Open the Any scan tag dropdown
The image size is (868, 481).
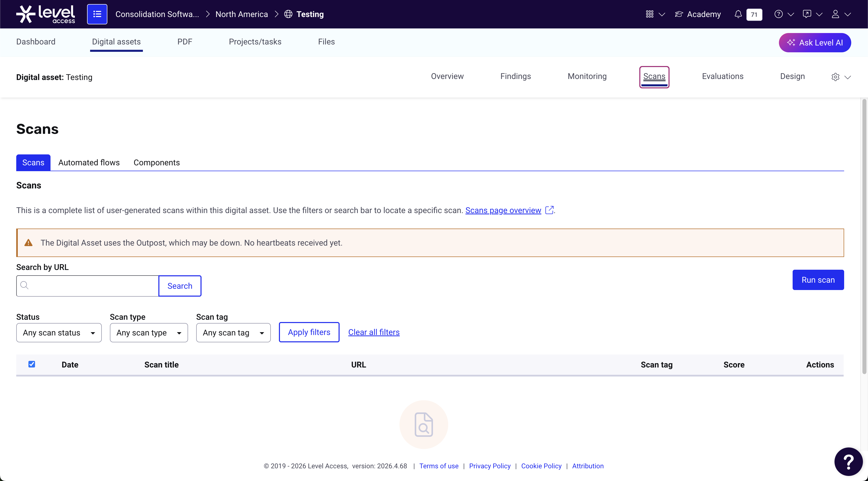[233, 333]
